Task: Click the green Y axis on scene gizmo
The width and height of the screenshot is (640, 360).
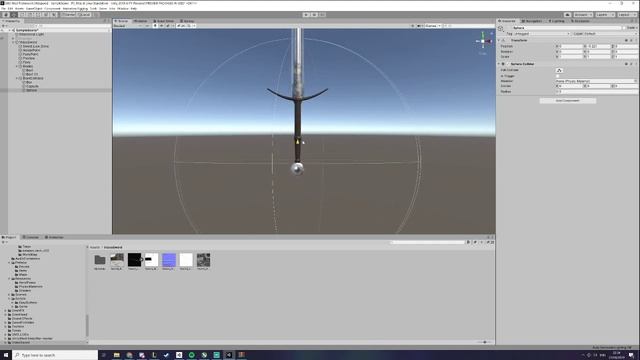Action: click(482, 35)
